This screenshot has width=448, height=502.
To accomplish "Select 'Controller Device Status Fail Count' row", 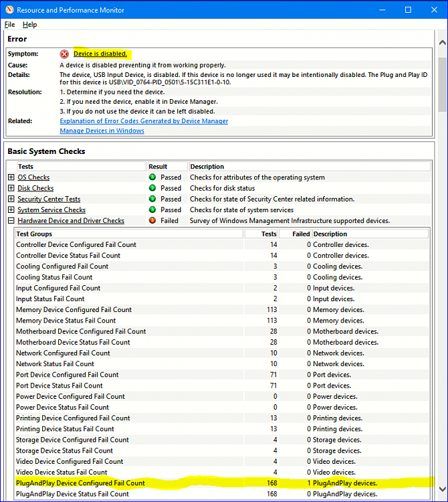I will tap(222, 256).
